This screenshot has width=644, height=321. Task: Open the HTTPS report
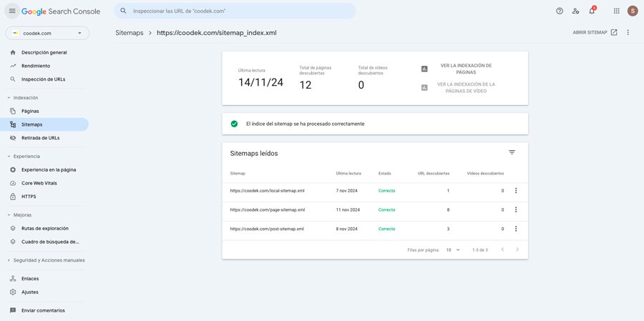tap(44, 197)
